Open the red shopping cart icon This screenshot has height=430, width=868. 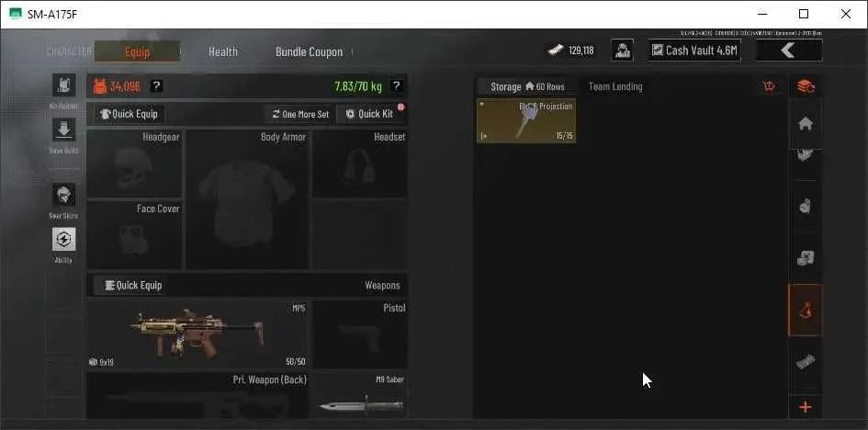pos(769,86)
